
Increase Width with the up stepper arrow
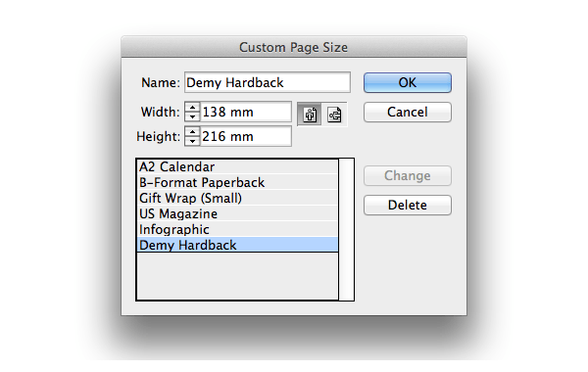192,108
